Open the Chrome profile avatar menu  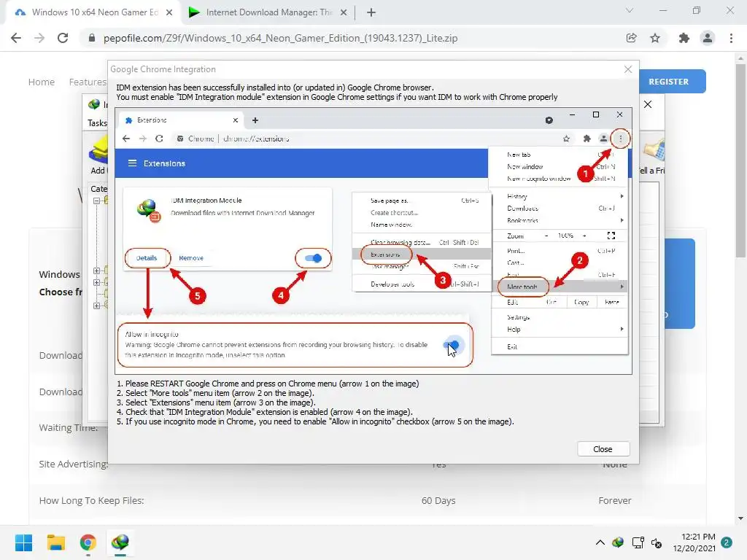[708, 38]
